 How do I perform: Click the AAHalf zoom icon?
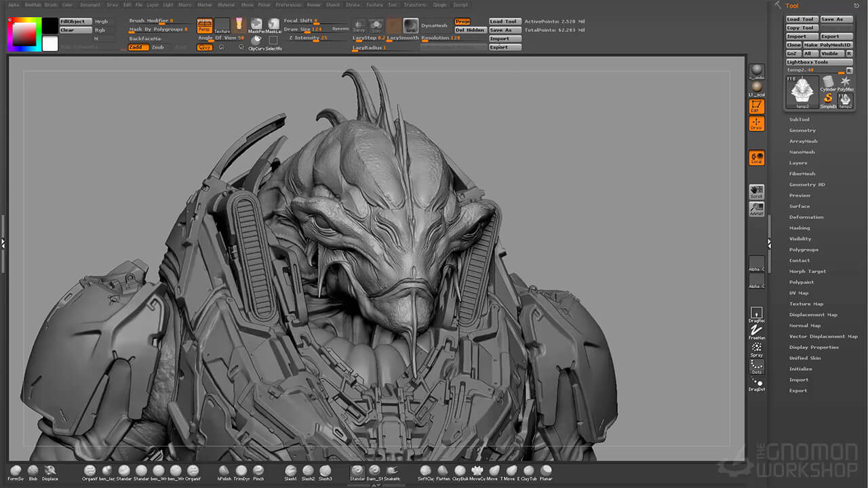756,209
